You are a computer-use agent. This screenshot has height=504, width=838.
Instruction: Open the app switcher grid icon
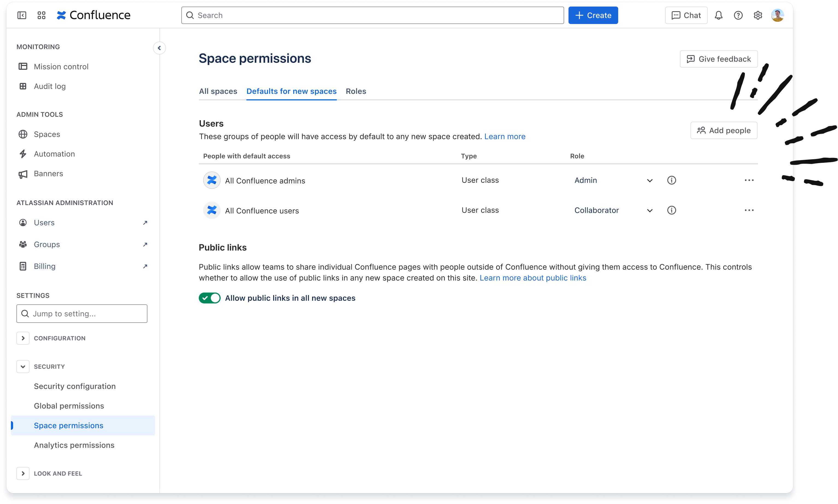coord(42,15)
